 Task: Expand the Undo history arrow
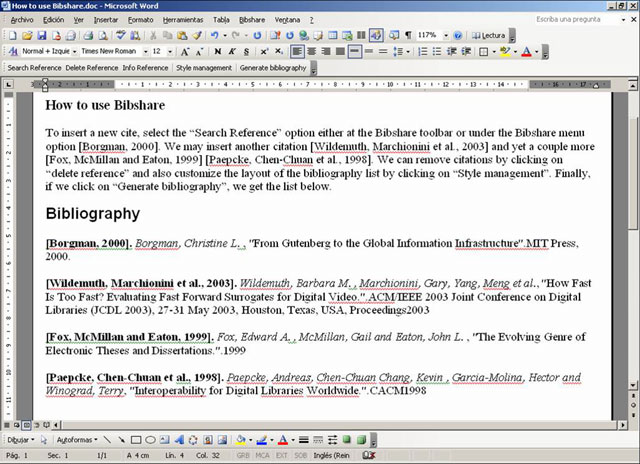click(x=225, y=36)
